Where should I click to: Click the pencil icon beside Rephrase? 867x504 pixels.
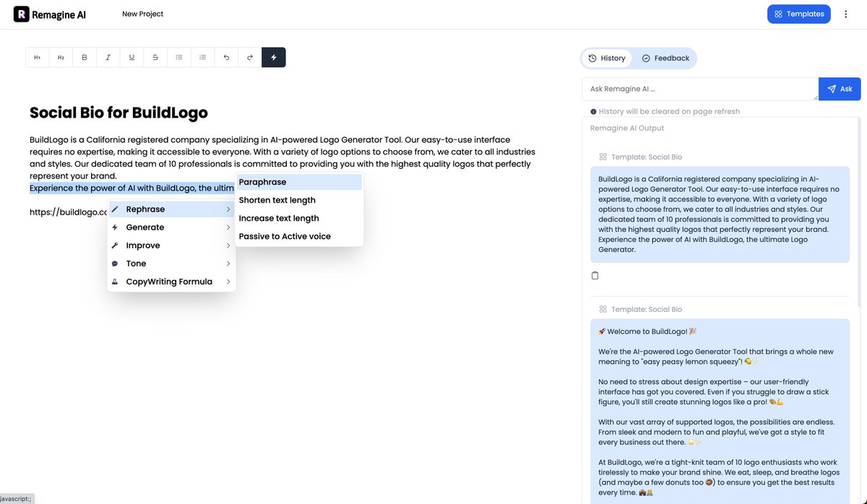(115, 209)
